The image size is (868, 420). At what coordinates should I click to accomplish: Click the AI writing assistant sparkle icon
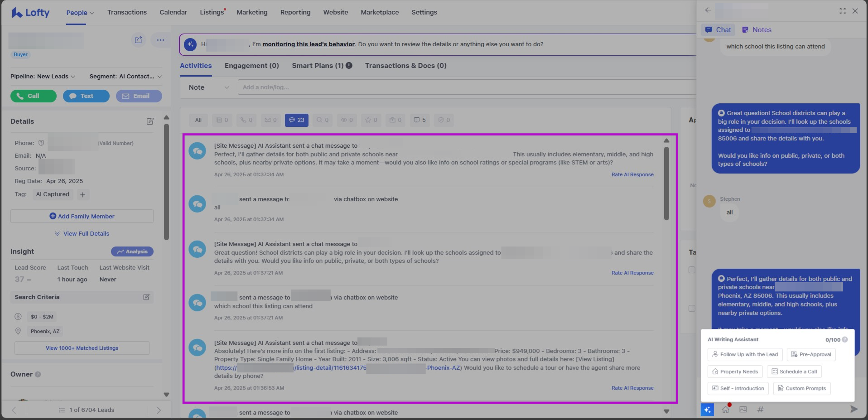tap(707, 410)
